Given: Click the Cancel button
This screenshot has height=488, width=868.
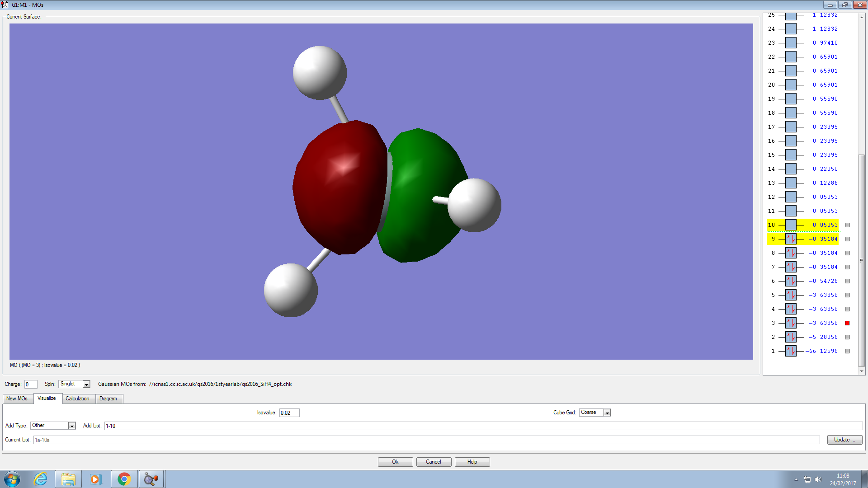Looking at the screenshot, I should tap(433, 462).
